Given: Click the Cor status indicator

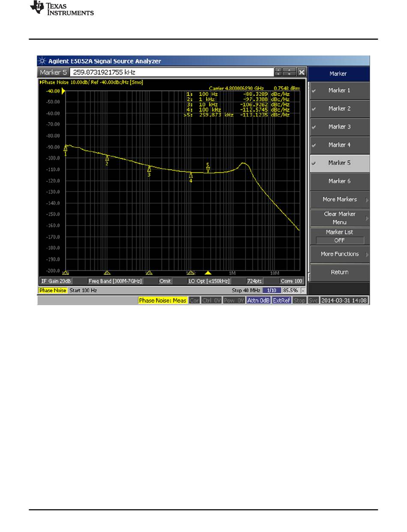Looking at the screenshot, I should point(195,301).
